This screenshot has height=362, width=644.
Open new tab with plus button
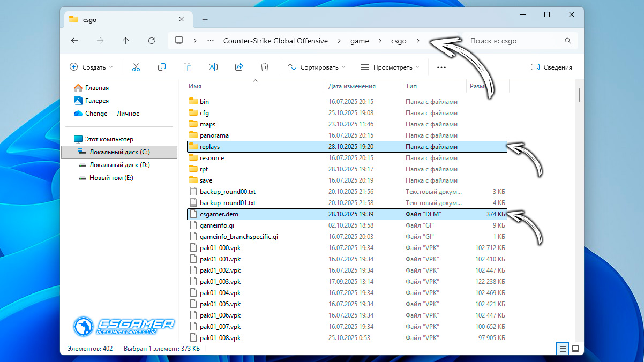pyautogui.click(x=205, y=19)
